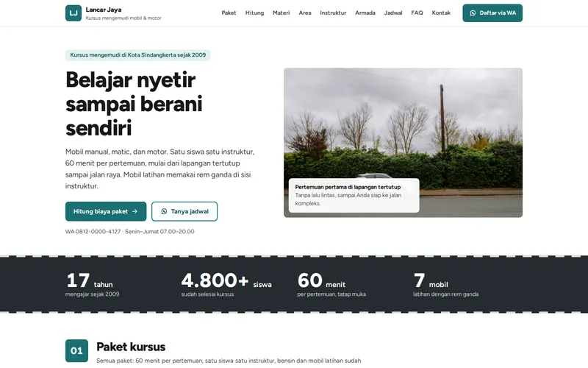Screen dimensions: 588x368
Task: Click 'mengajar sejak 2009' stat label
Action: tap(93, 294)
